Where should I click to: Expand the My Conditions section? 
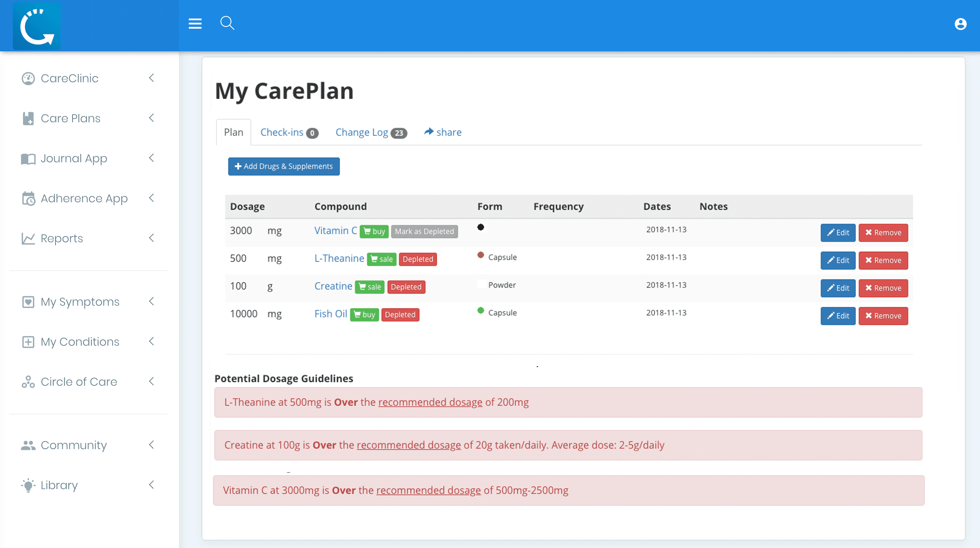(151, 342)
